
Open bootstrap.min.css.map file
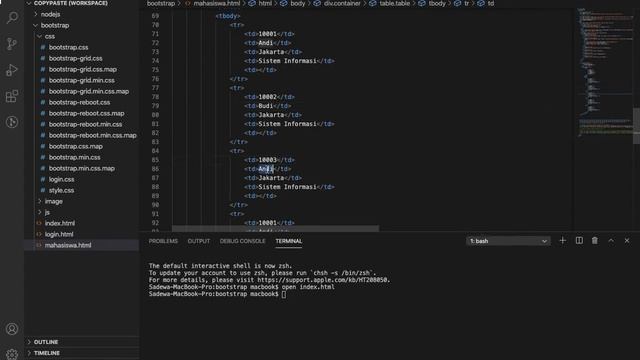tap(82, 169)
